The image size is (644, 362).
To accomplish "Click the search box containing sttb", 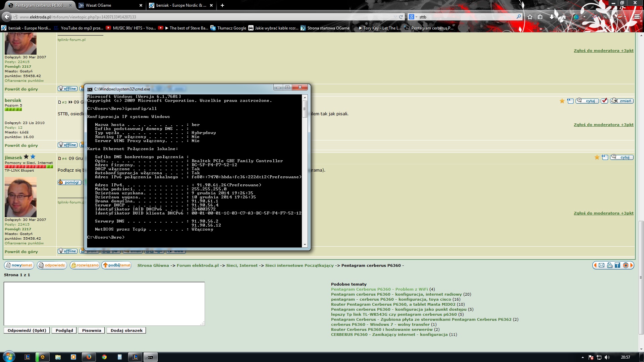I will (x=466, y=17).
